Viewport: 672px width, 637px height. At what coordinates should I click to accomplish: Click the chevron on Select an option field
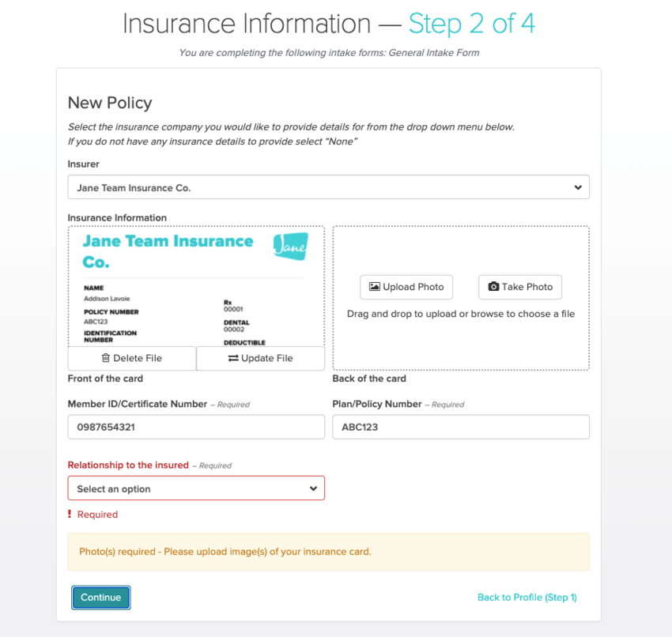click(x=313, y=488)
